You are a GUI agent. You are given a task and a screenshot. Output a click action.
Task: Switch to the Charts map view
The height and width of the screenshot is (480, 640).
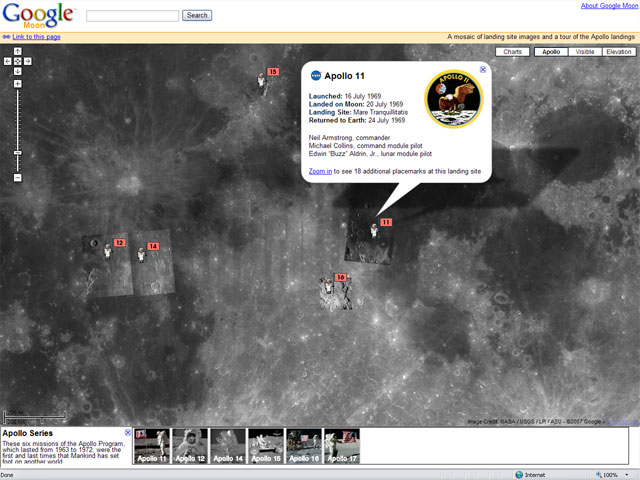point(512,52)
